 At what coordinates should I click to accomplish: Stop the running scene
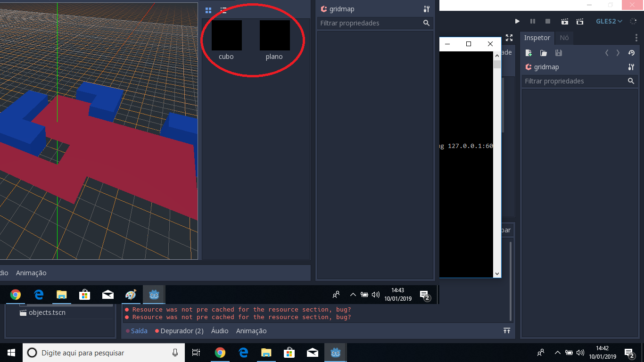(548, 21)
